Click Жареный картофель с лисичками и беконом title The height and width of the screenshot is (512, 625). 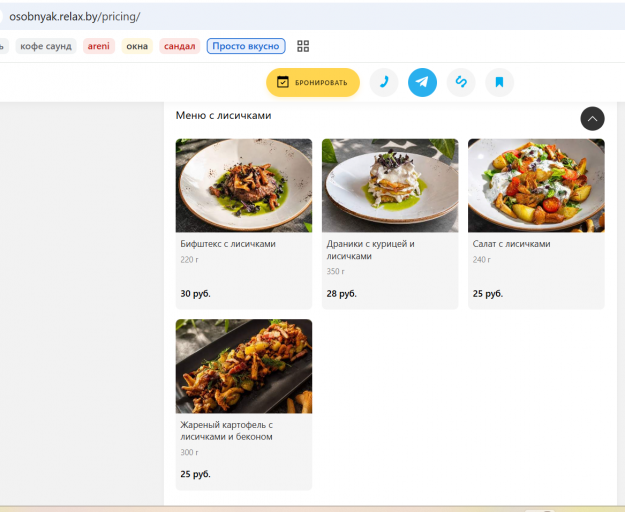click(226, 431)
